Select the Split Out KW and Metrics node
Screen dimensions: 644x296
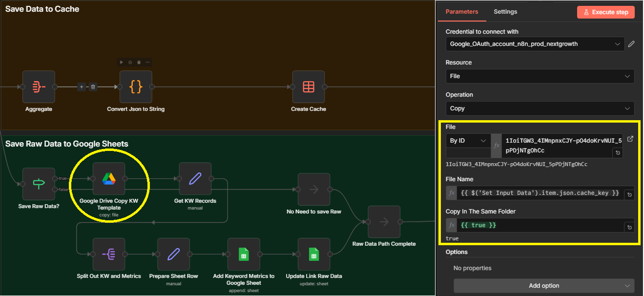click(108, 254)
